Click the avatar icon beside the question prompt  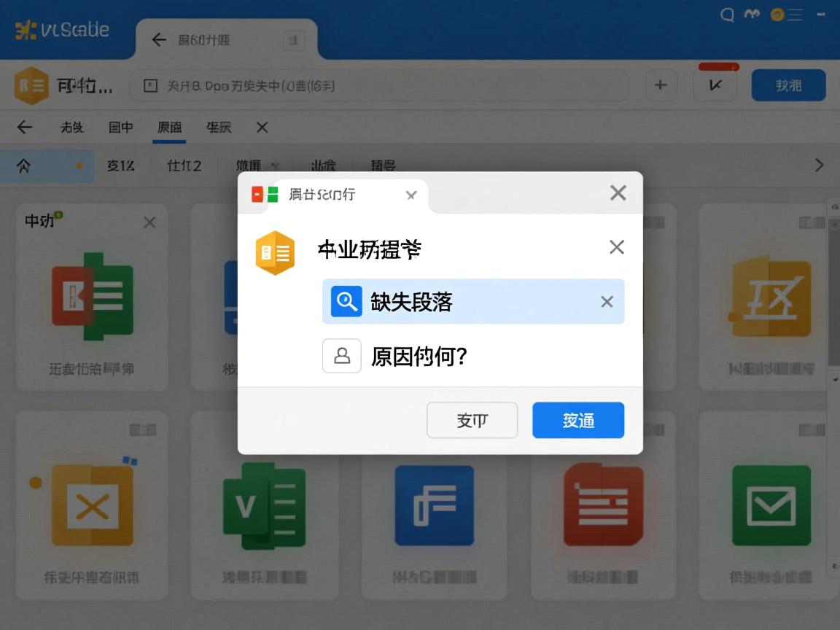pos(342,357)
